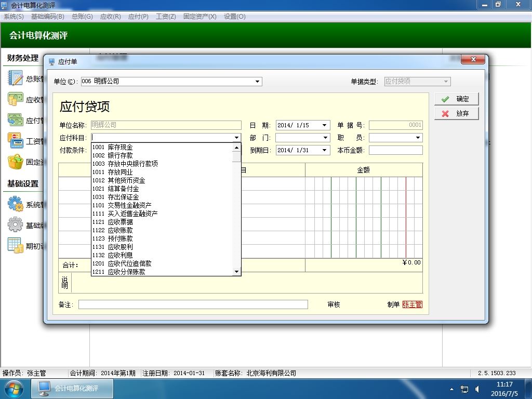Open the 总账(G) menu
Screen dimensions: 532x399
[82, 16]
